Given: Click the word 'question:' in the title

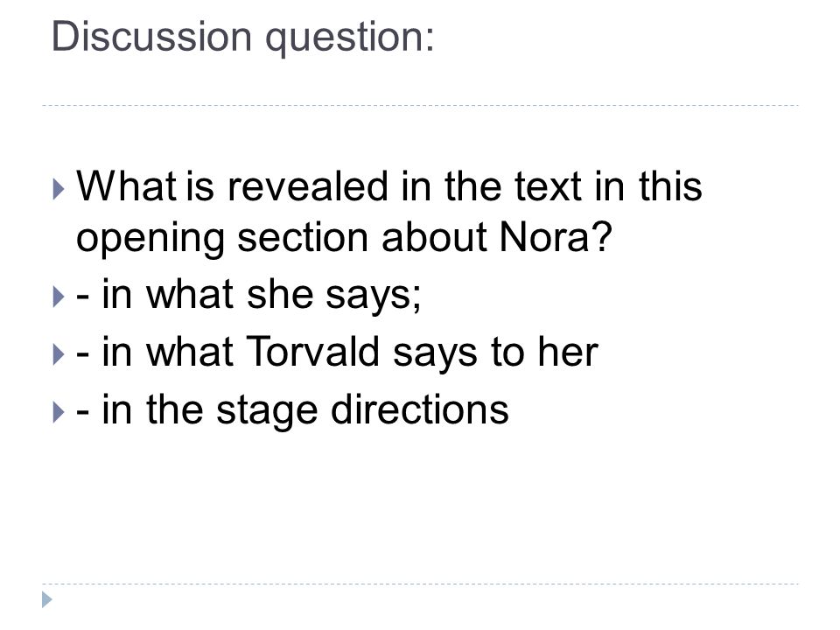Looking at the screenshot, I should coord(350,38).
